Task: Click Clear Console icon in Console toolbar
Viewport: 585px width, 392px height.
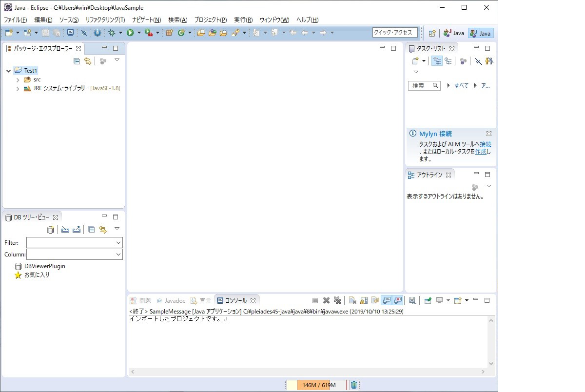Action: (x=352, y=300)
